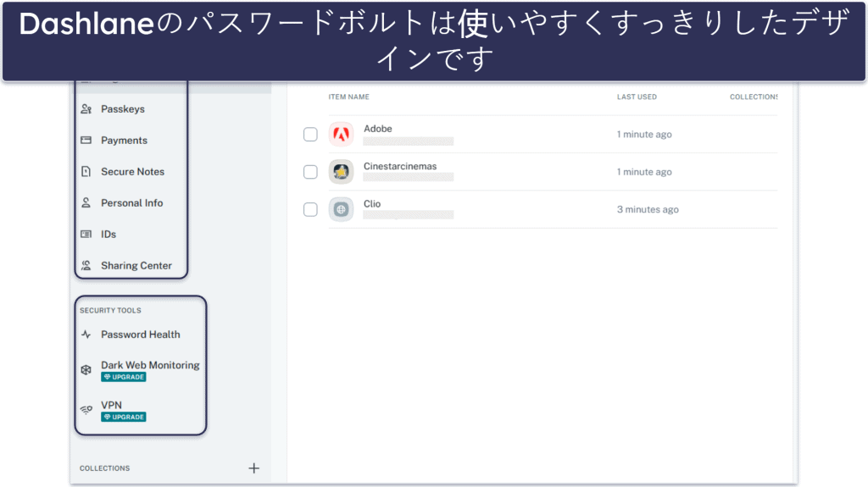
Task: Sort by Item Name column header
Action: (348, 97)
